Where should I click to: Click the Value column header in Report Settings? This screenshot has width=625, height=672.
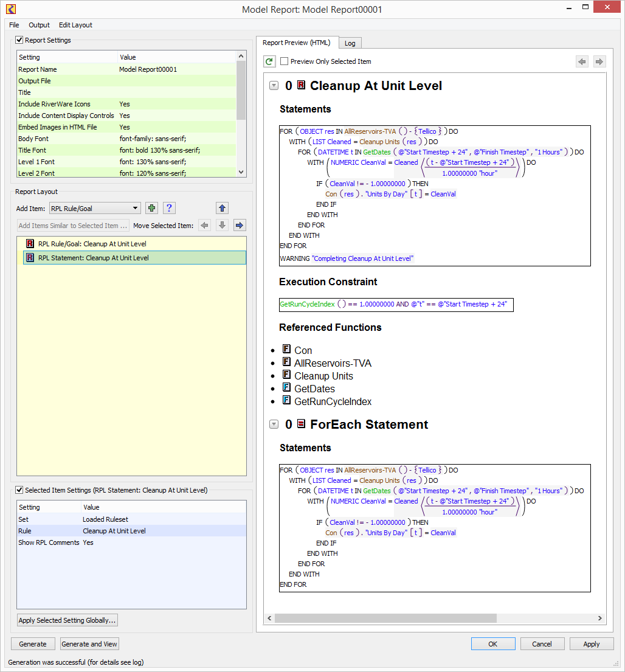tap(177, 57)
